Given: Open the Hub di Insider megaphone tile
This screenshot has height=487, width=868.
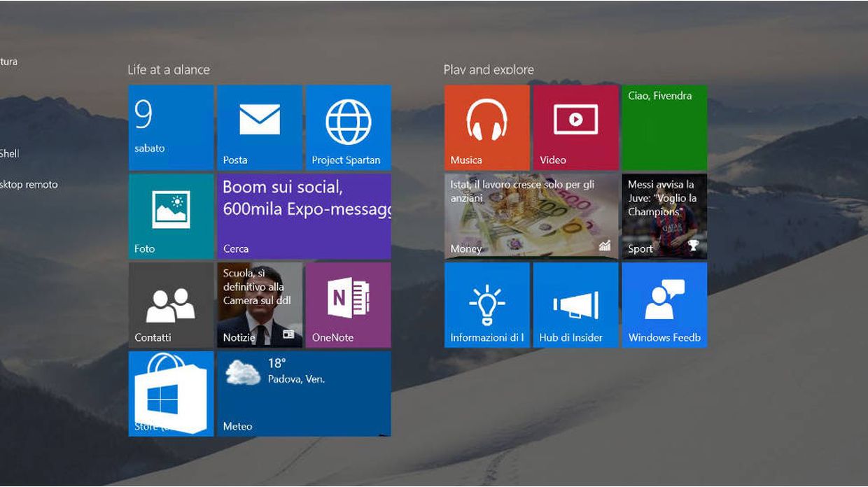Looking at the screenshot, I should coord(575,305).
